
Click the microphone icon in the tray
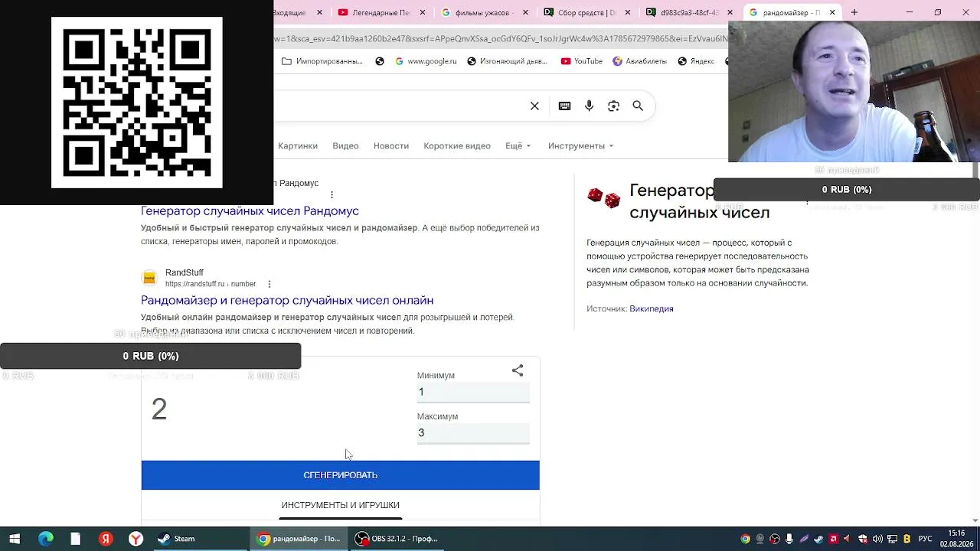point(789,539)
